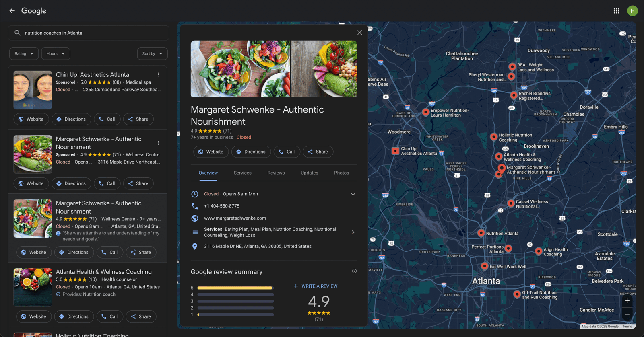The width and height of the screenshot is (644, 337).
Task: Open the Sort by dropdown
Action: point(153,54)
